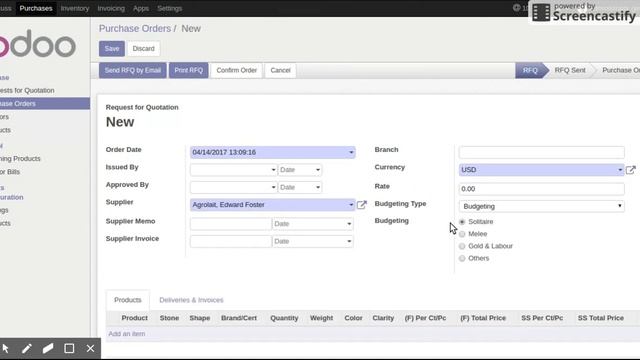Click the Cancel order button
Image resolution: width=640 pixels, height=360 pixels.
[280, 70]
